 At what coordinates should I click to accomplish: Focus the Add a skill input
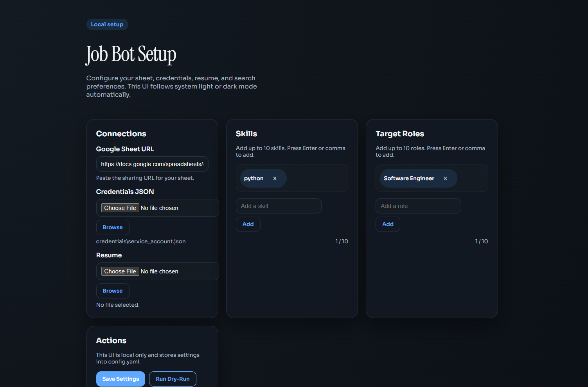click(278, 206)
